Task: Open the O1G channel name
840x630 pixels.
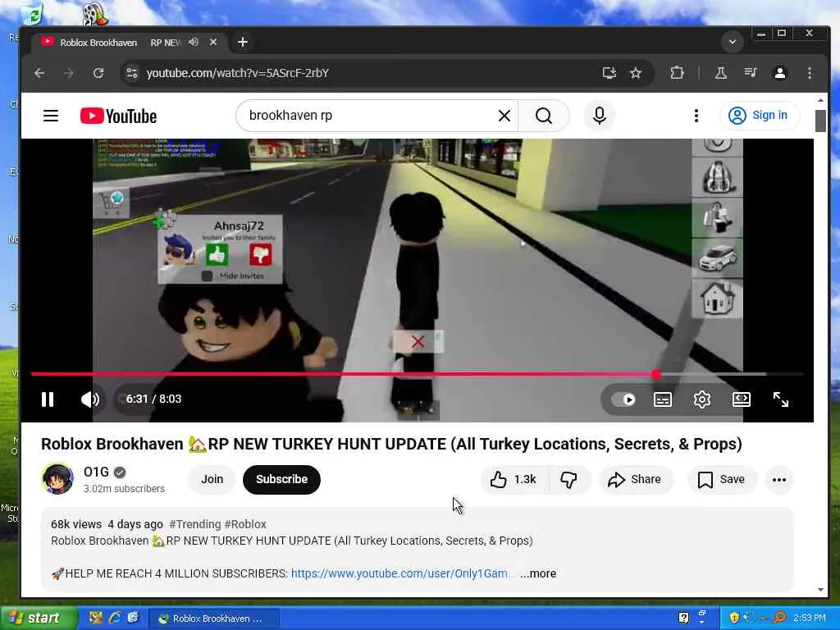Action: click(97, 472)
